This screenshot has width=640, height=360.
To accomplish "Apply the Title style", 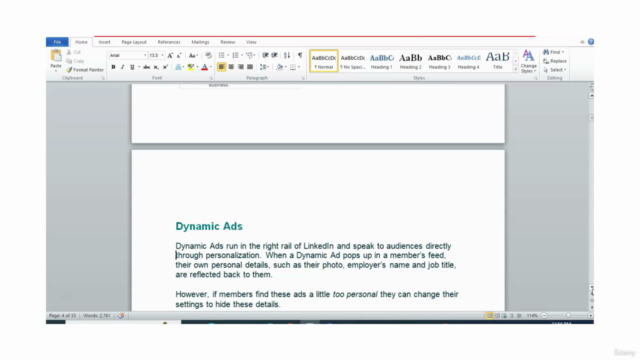I will coord(498,61).
